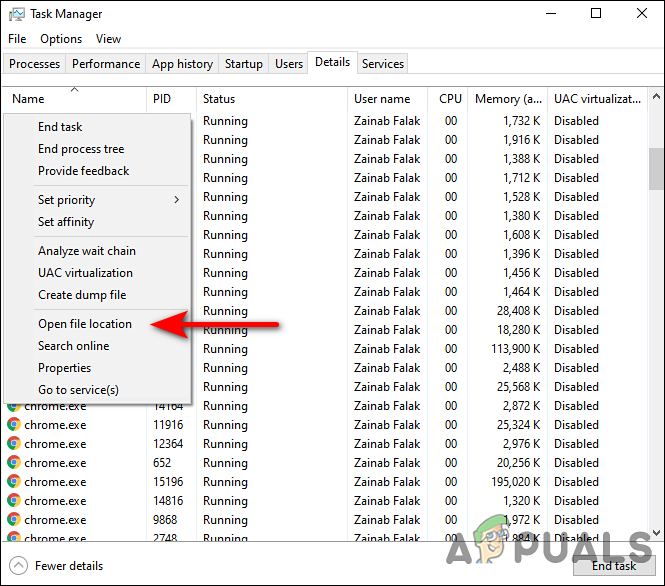The width and height of the screenshot is (665, 586).
Task: Click Chrome icon of process PID 652
Action: (x=14, y=463)
